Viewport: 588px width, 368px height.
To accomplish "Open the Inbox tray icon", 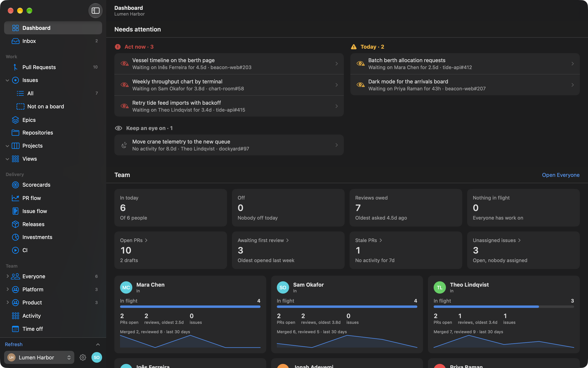I will coord(15,41).
